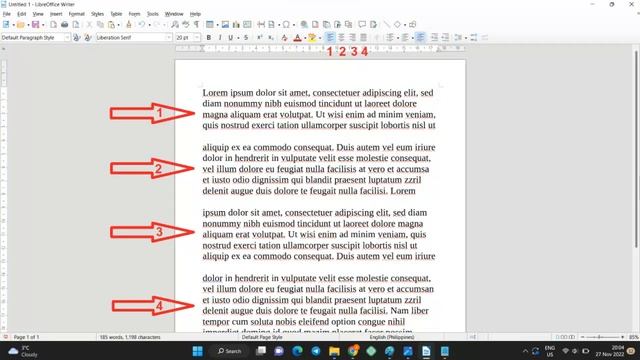This screenshot has width=640, height=360.
Task: Click the Clone Formatting brush icon
Action: coord(129,25)
